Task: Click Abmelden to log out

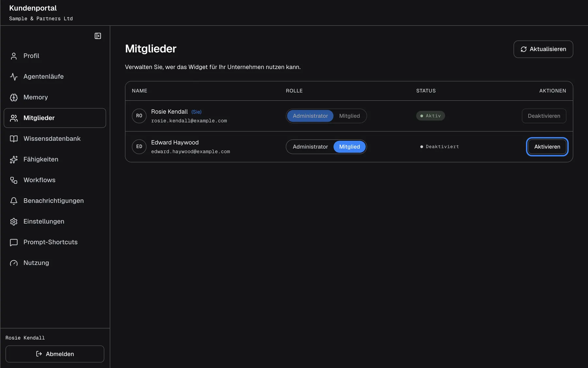Action: pyautogui.click(x=55, y=354)
